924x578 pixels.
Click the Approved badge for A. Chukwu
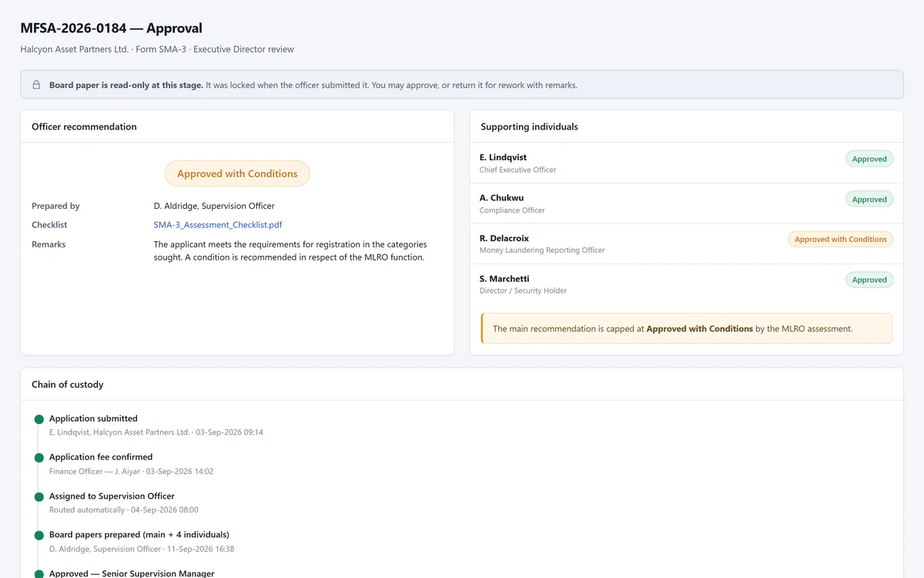[869, 199]
